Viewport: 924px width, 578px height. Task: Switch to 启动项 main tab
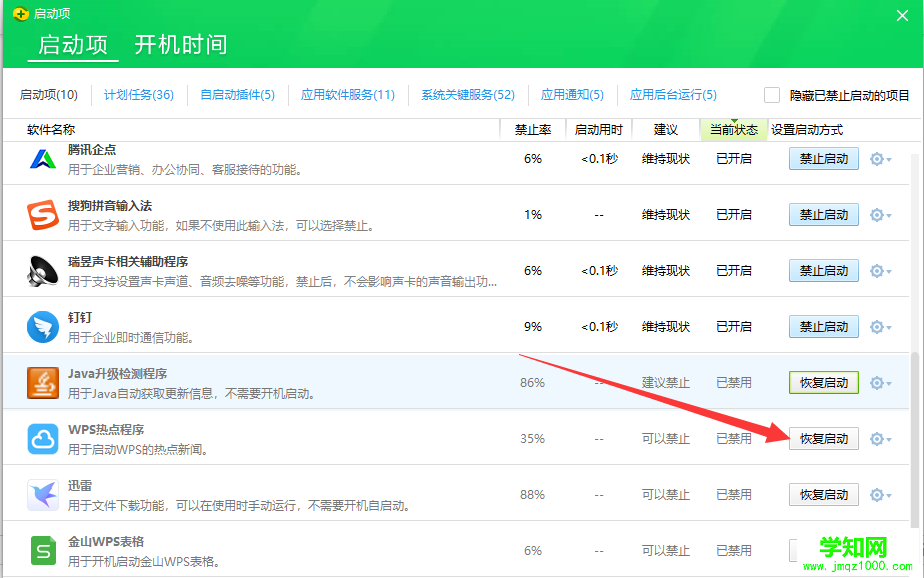73,45
